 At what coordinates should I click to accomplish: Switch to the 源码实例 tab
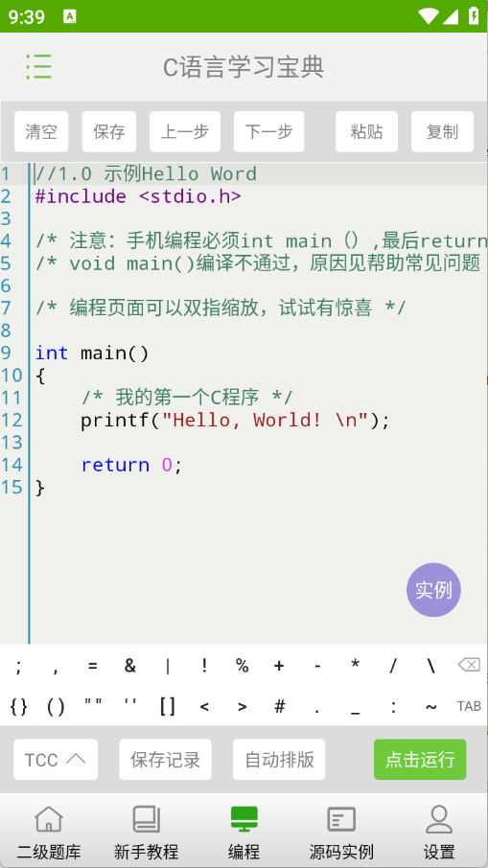(x=341, y=832)
